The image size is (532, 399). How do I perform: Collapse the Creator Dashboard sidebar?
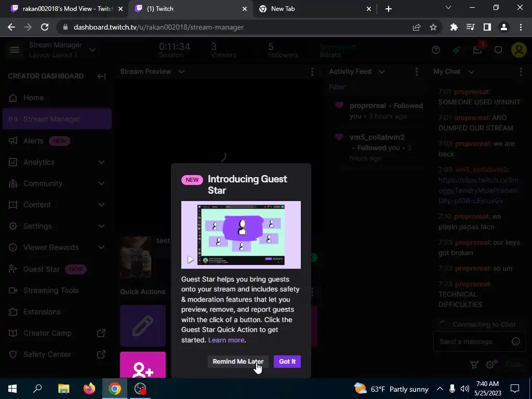point(101,76)
